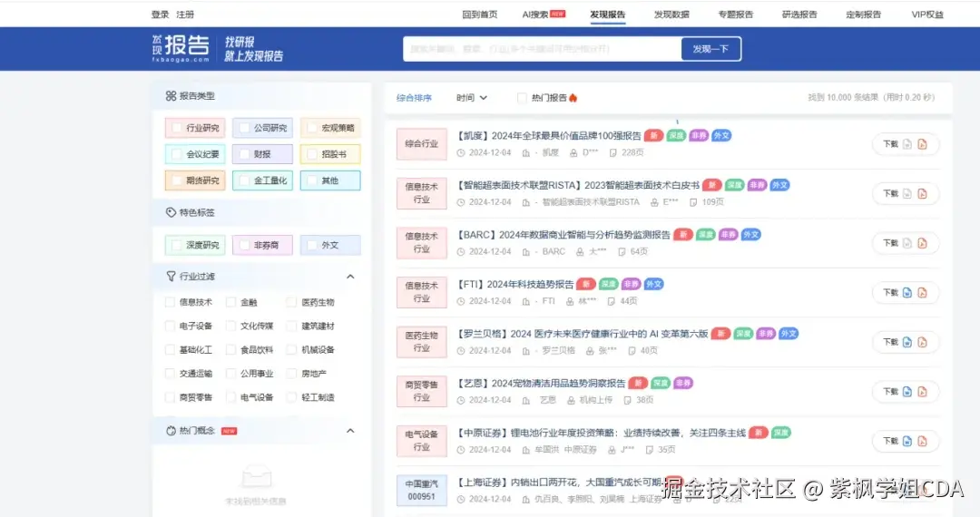Click the 综合行业 category label
Viewport: 980px width, 517px height.
(x=421, y=143)
